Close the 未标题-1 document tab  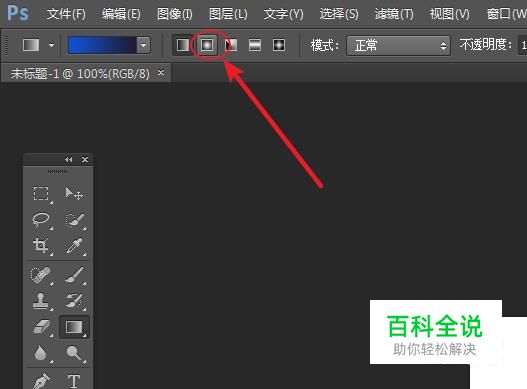tap(161, 72)
